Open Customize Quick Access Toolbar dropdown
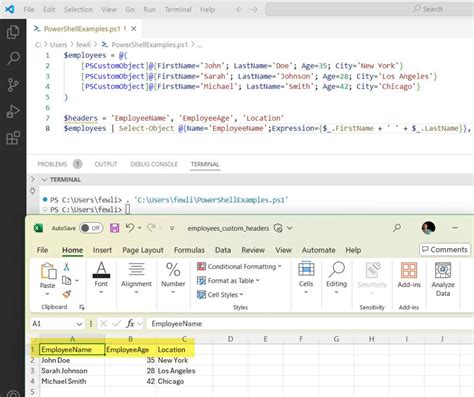Screen dimensions: 474x397 [172, 228]
